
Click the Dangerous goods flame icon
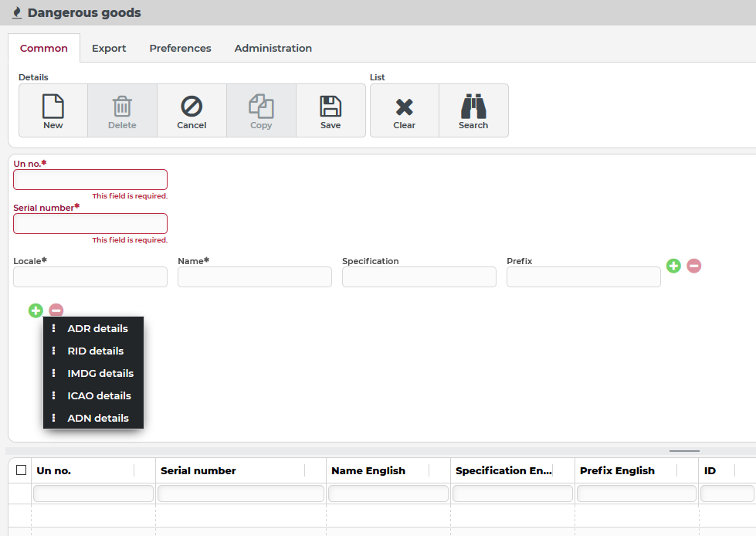pyautogui.click(x=17, y=12)
